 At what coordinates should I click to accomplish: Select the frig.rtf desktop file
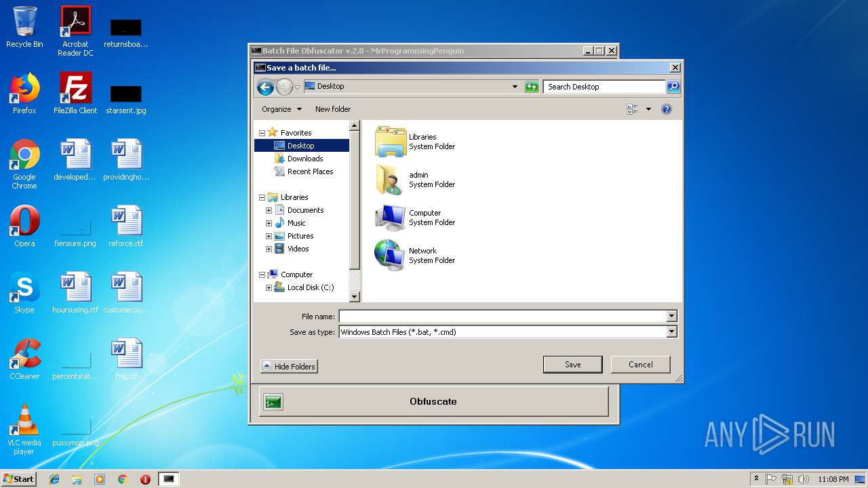(126, 359)
